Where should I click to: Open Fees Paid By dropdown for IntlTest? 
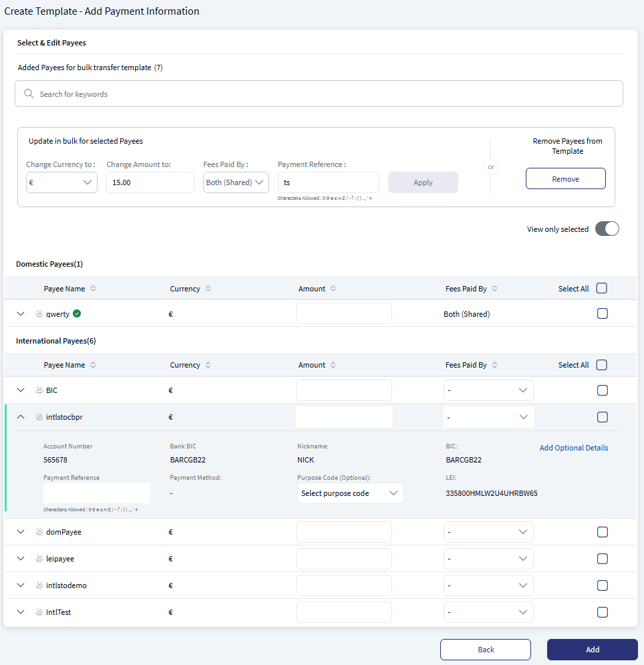(488, 612)
